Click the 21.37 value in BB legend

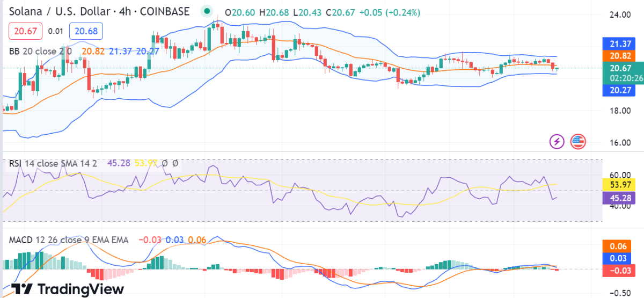tap(121, 51)
